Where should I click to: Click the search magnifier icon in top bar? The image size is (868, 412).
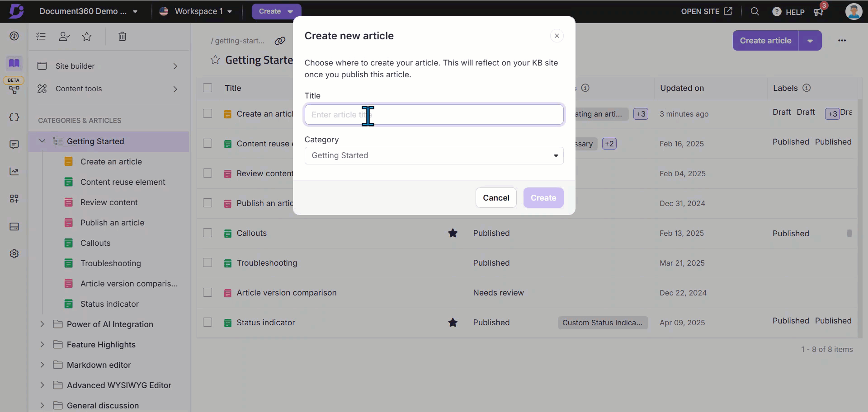(755, 11)
